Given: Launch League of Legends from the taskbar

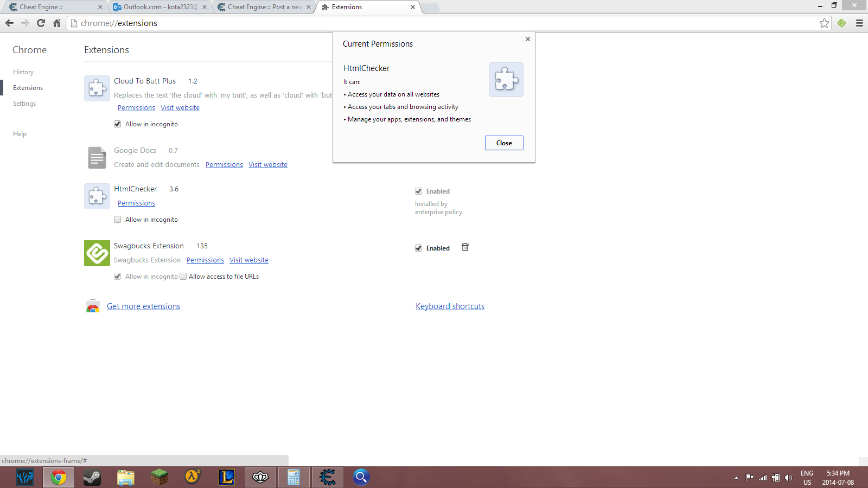Looking at the screenshot, I should tap(226, 477).
